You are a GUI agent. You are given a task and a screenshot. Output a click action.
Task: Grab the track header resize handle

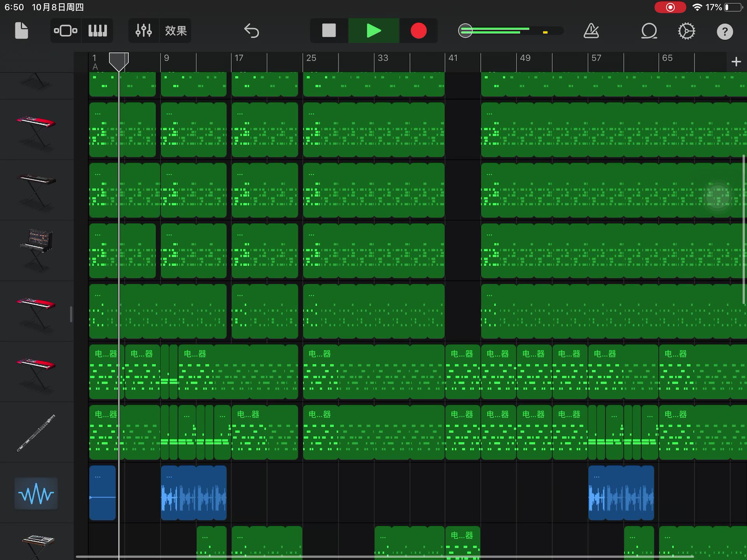click(x=71, y=314)
